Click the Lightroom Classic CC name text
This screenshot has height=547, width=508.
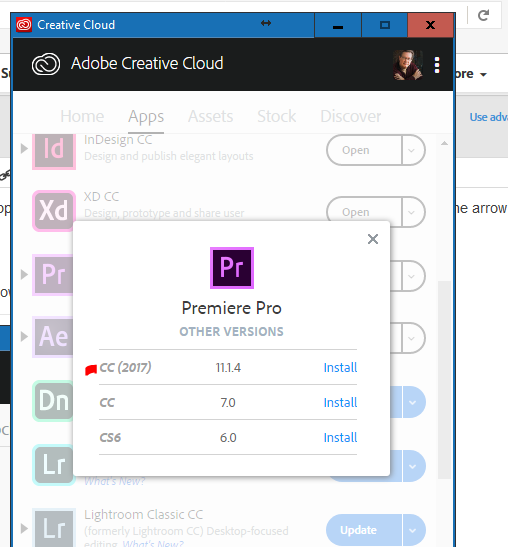tap(143, 515)
